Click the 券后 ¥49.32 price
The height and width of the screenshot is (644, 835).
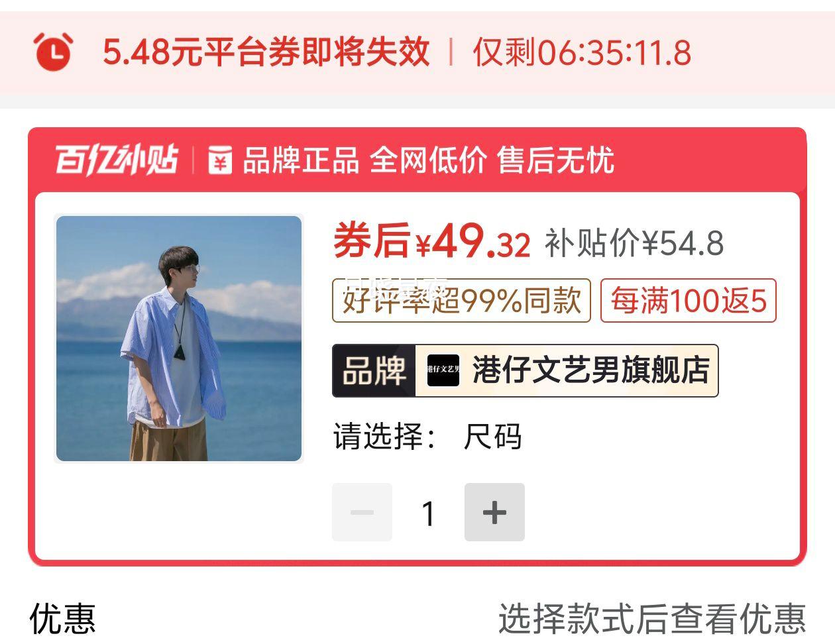431,242
